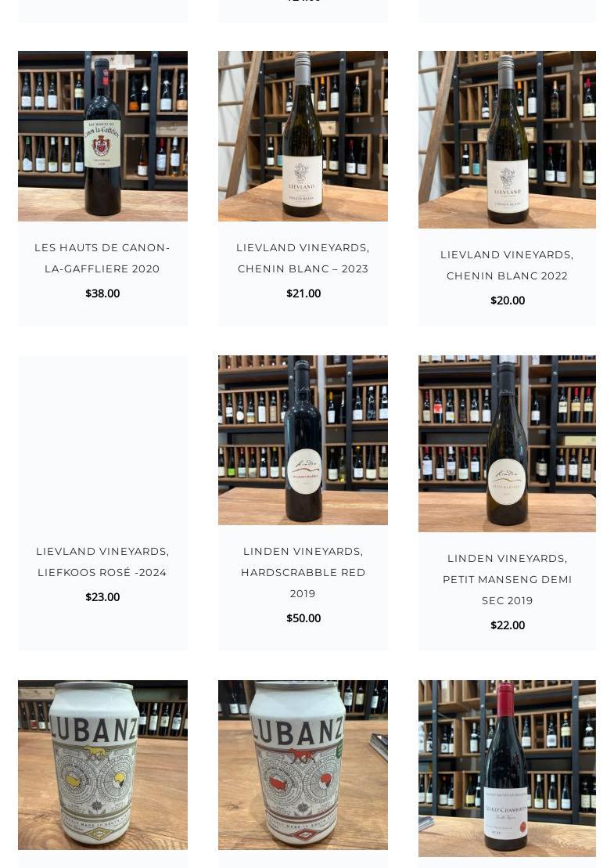Open Lievland Chenin Blanc 2022 bottle image
The height and width of the screenshot is (868, 614).
click(507, 139)
